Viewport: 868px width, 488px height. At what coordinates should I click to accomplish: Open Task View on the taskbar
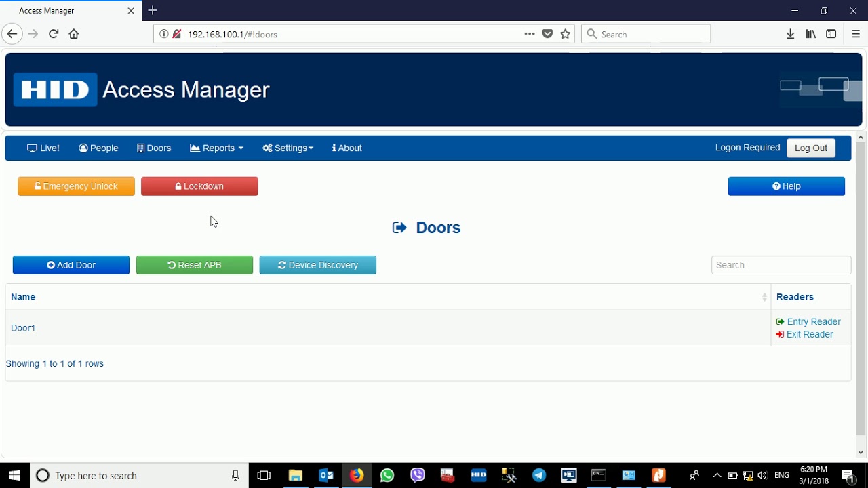tap(264, 475)
